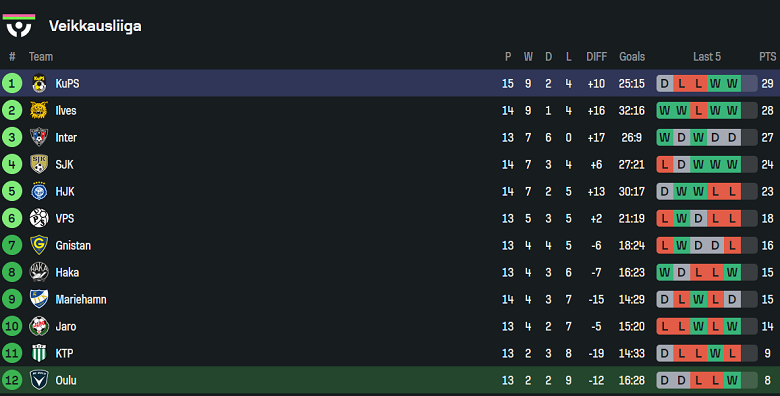
Task: Click the Oulu team shield icon
Action: pyautogui.click(x=39, y=380)
